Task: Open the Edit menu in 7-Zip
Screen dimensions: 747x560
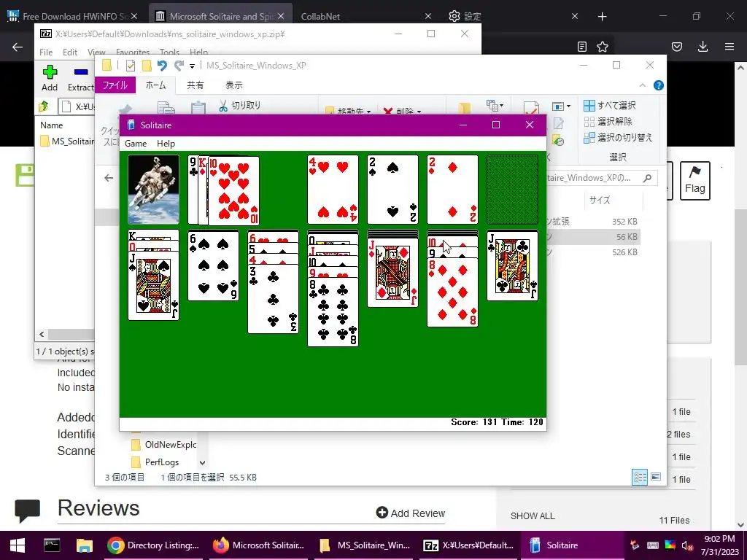Action: tap(70, 52)
